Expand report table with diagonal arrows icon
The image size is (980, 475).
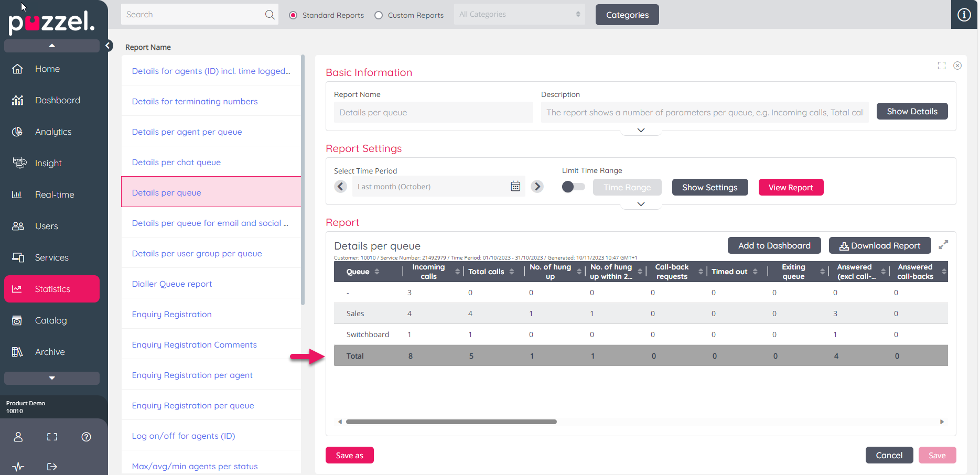[943, 245]
